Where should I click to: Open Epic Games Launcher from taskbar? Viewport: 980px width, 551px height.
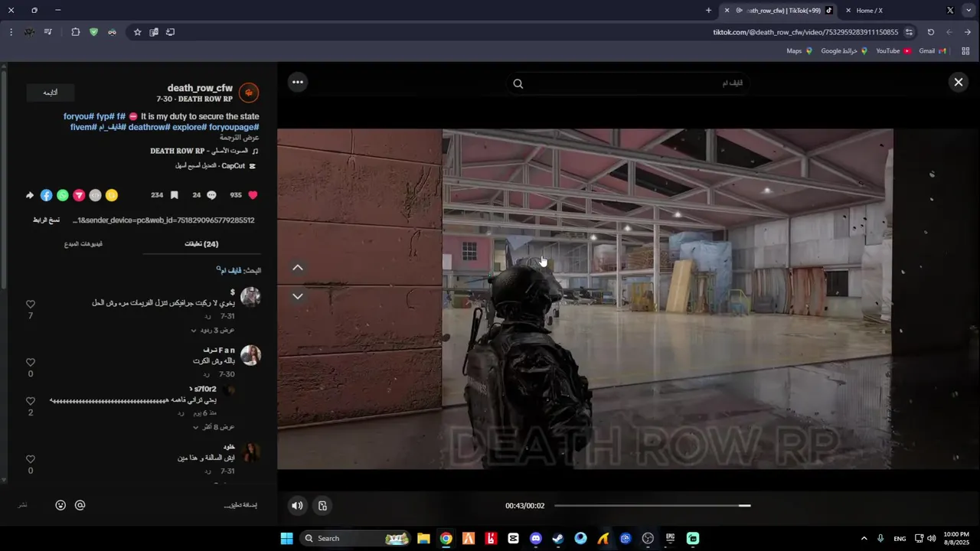[670, 538]
